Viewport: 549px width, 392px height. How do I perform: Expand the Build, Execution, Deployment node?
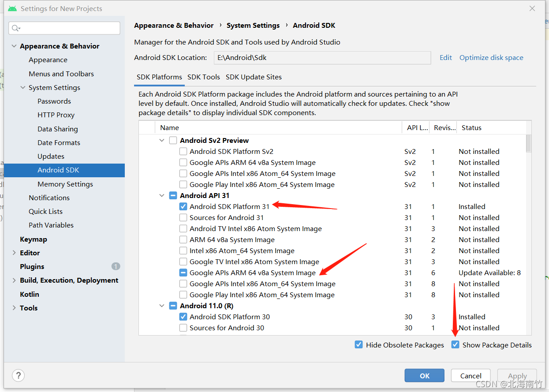[14, 280]
